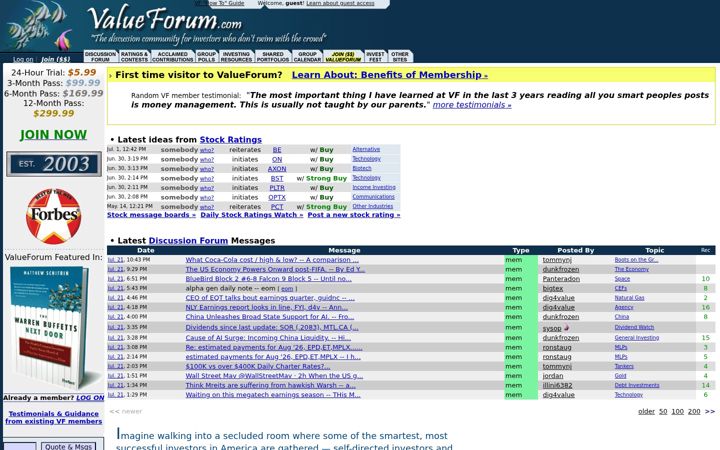
Task: Open the Biotech category link
Action: tap(362, 168)
